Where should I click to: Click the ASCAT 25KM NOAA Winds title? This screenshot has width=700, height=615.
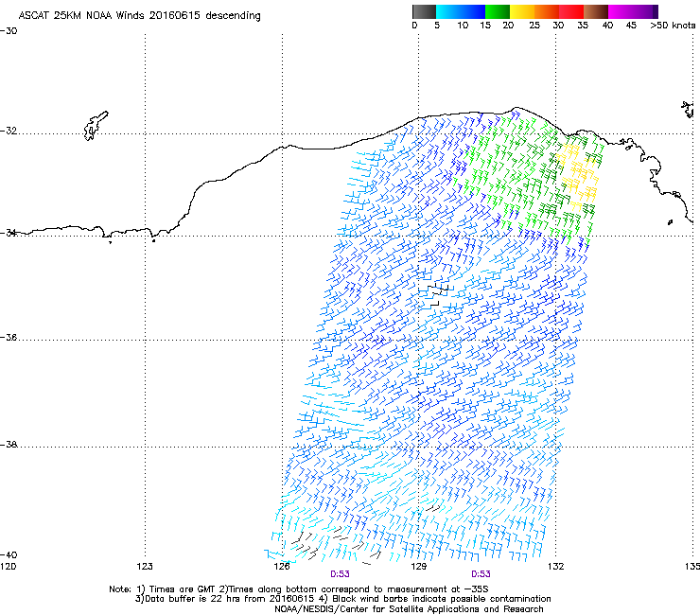(140, 15)
